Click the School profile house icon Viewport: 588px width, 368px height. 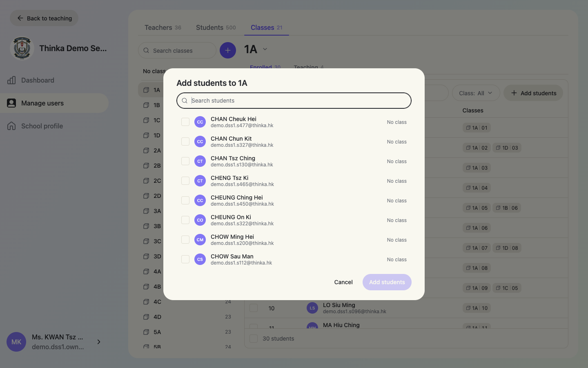click(x=11, y=126)
